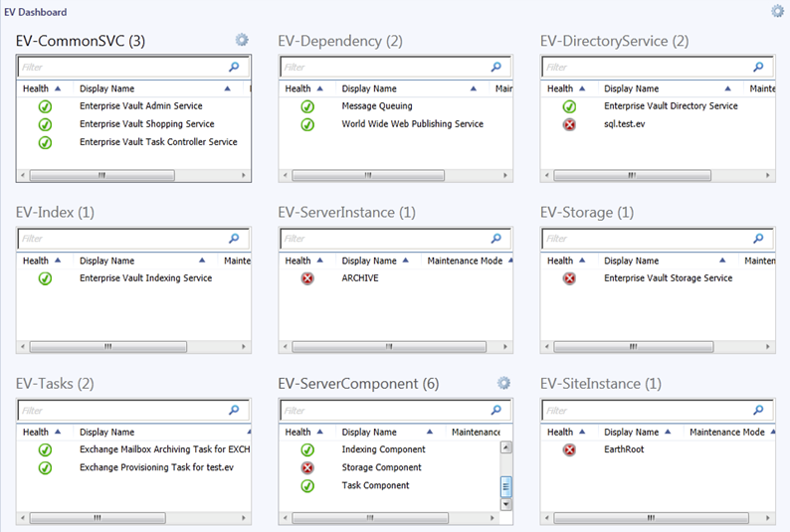The height and width of the screenshot is (532, 790).
Task: Click scroll up arrow in EV-ServerComponent list
Action: coord(506,447)
